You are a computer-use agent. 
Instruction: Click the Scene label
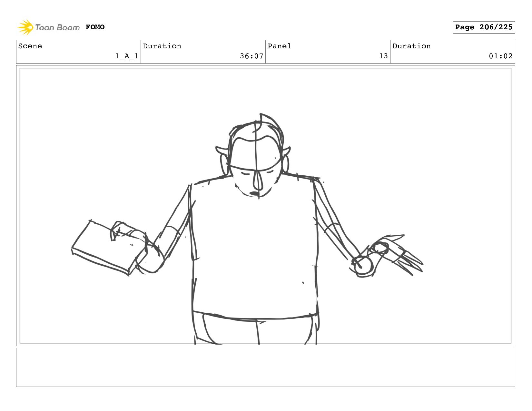pyautogui.click(x=30, y=46)
